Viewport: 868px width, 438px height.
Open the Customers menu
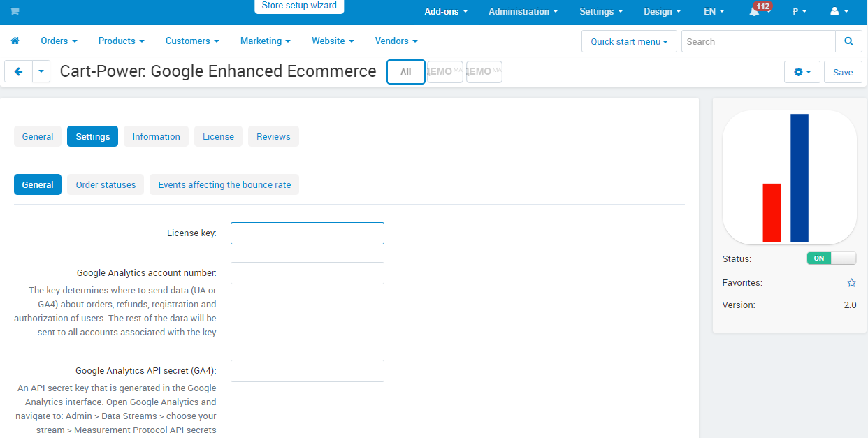(192, 41)
